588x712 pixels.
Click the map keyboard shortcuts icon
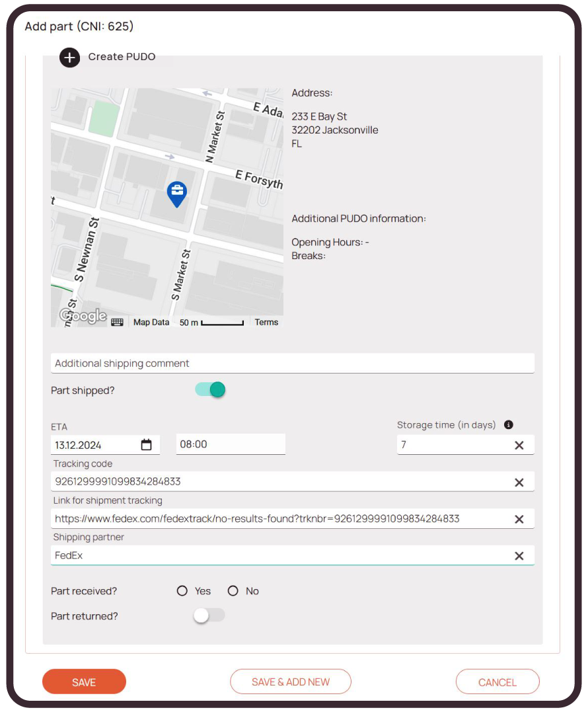tap(117, 323)
